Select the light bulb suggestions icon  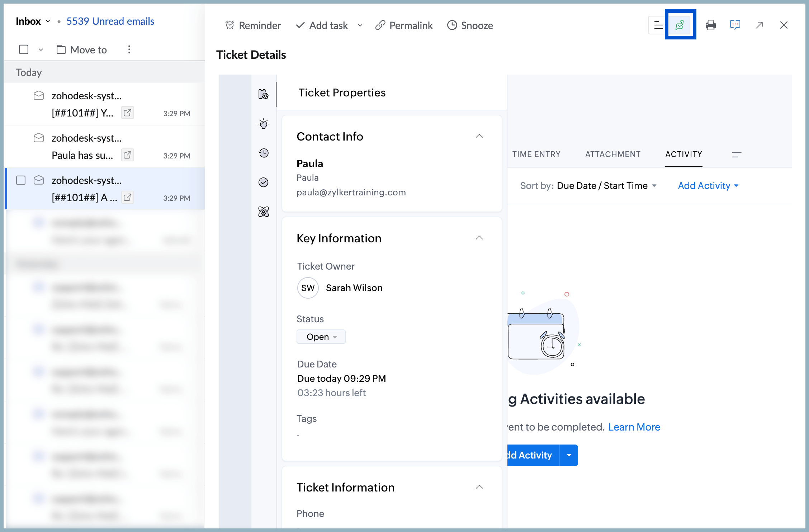pos(264,124)
